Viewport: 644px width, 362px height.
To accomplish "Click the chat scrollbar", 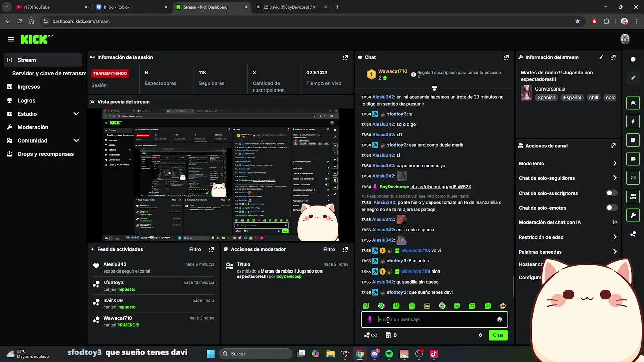I will tap(513, 286).
